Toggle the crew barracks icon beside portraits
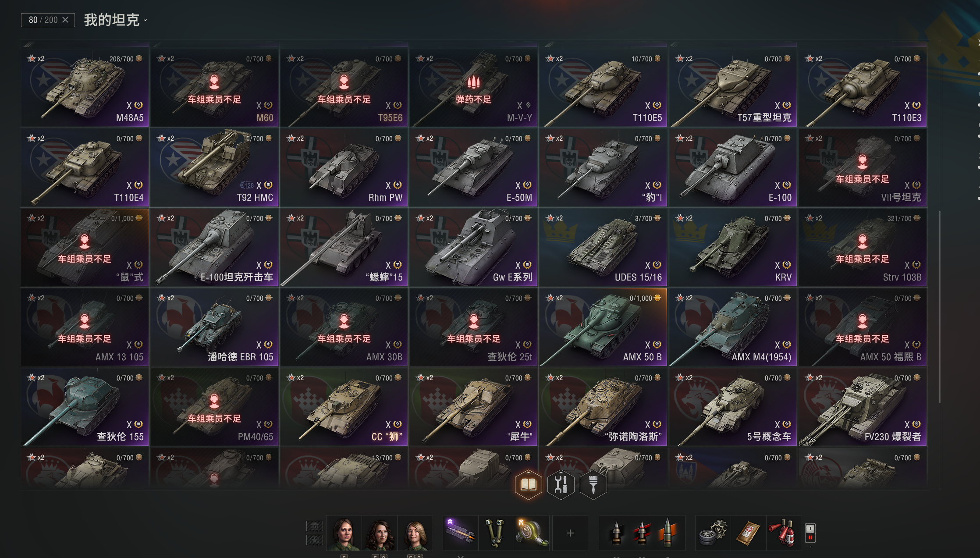Screen dimensions: 980x558 tap(314, 526)
